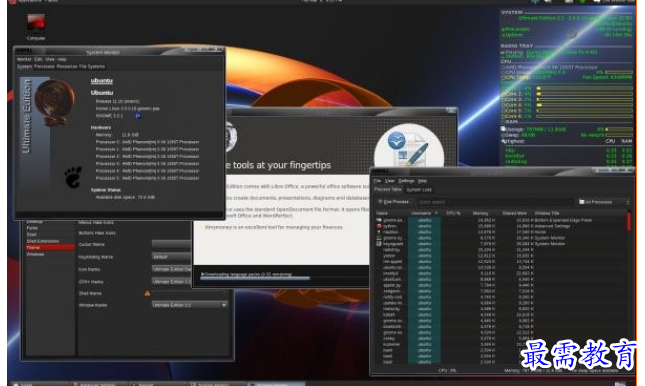Click the nautilus process icon in process list
Screen dimensions: 645x386
pos(379,232)
